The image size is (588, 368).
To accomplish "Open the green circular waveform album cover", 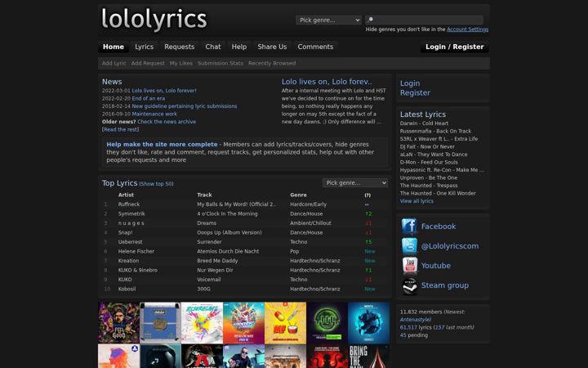I will click(327, 322).
